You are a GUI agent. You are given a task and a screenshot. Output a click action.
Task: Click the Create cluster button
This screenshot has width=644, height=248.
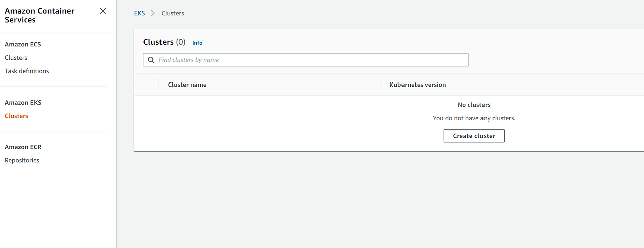[x=474, y=136]
